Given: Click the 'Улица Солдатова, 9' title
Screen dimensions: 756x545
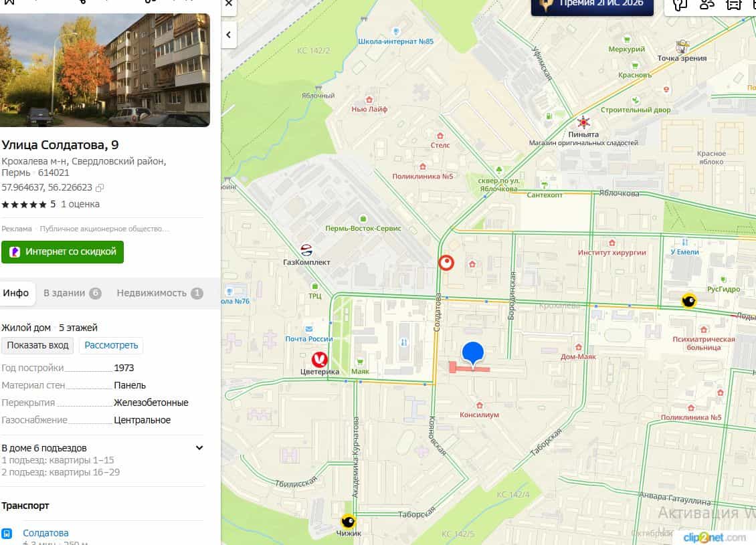Looking at the screenshot, I should click(60, 145).
